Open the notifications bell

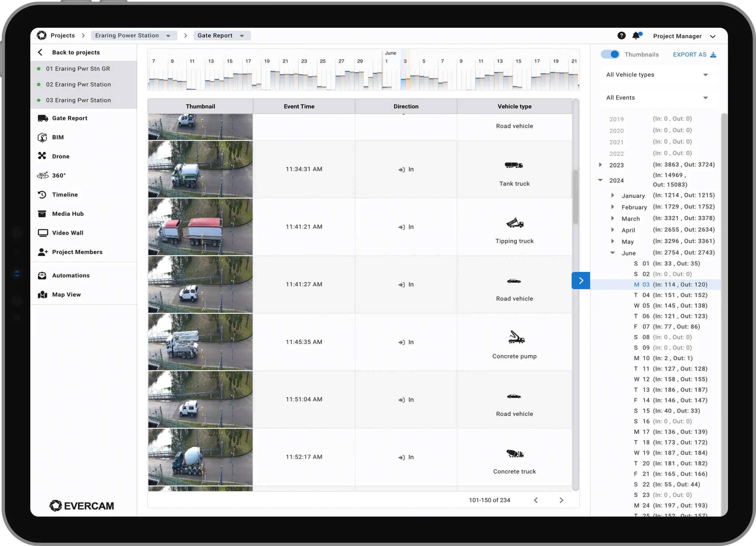[x=636, y=35]
